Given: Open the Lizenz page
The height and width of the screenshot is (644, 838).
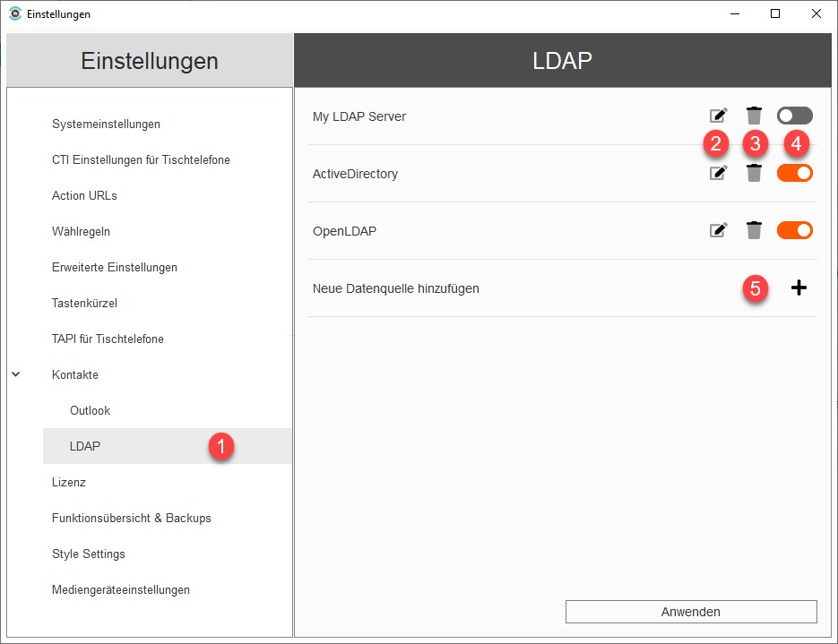Looking at the screenshot, I should [68, 482].
